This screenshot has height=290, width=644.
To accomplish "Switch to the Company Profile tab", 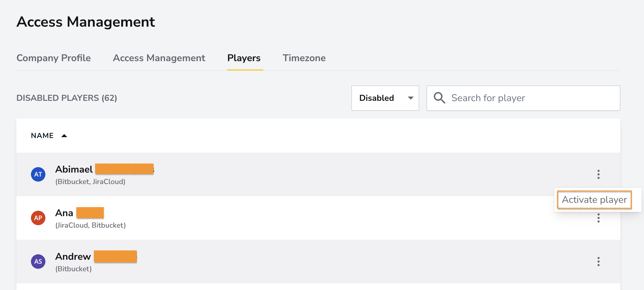I will (54, 58).
